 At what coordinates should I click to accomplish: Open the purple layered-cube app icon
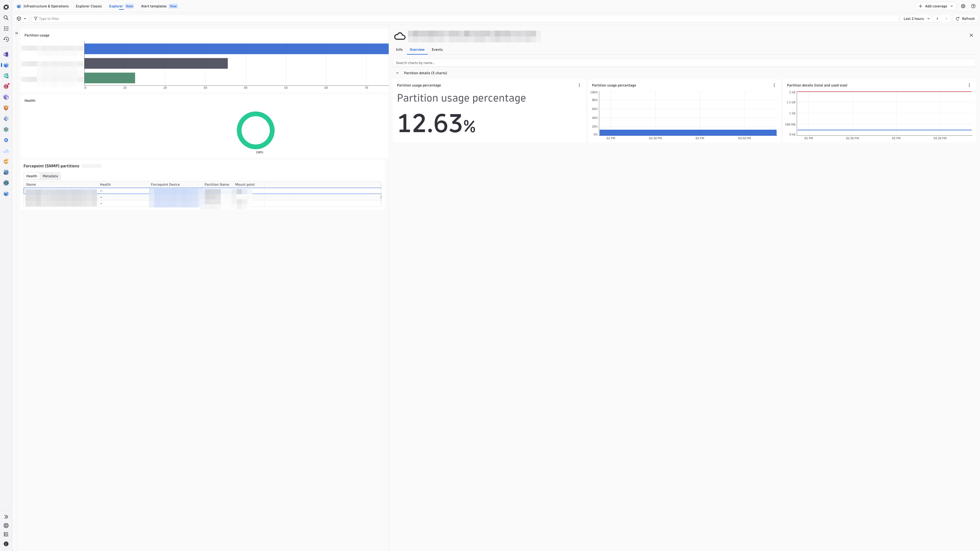tap(6, 97)
